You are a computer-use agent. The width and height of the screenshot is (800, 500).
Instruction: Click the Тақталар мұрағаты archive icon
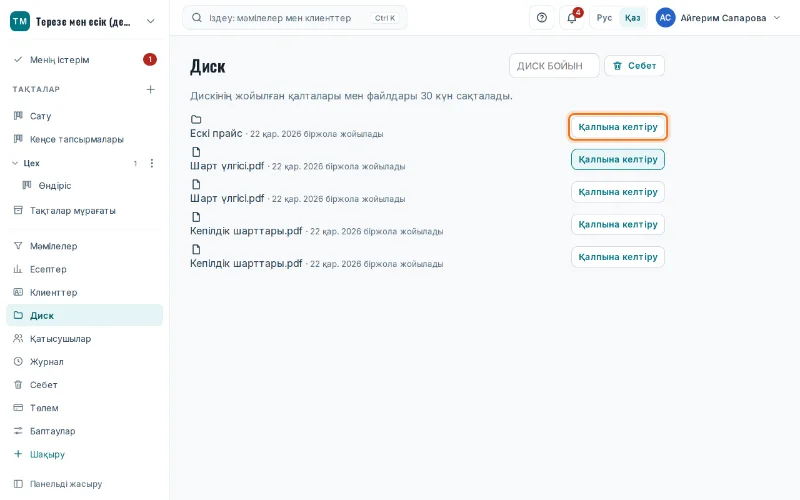18,210
